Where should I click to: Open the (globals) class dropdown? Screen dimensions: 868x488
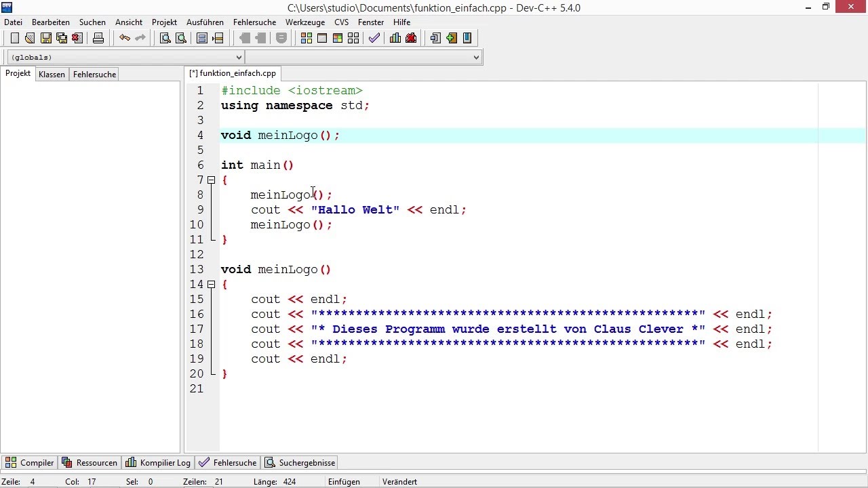[125, 58]
